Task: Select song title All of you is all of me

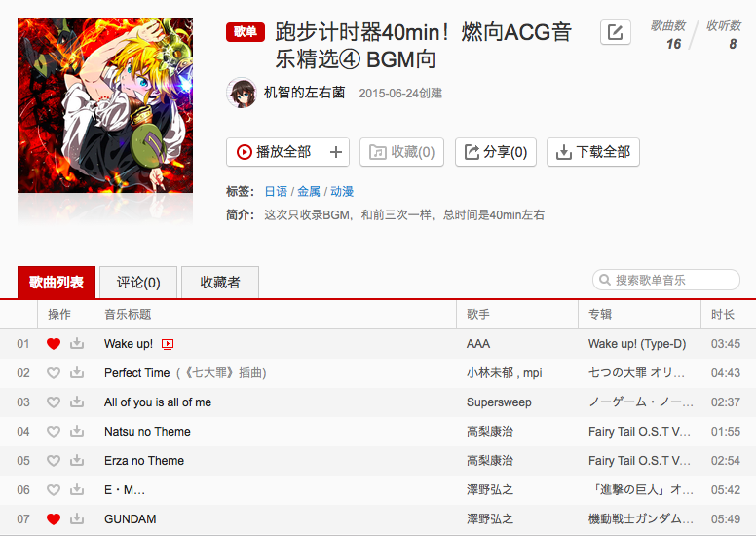Action: point(158,402)
